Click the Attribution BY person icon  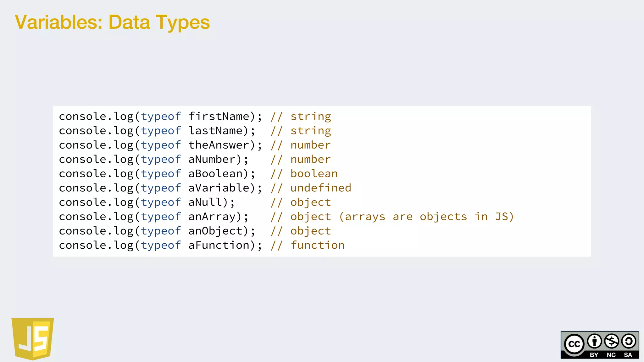tap(594, 341)
